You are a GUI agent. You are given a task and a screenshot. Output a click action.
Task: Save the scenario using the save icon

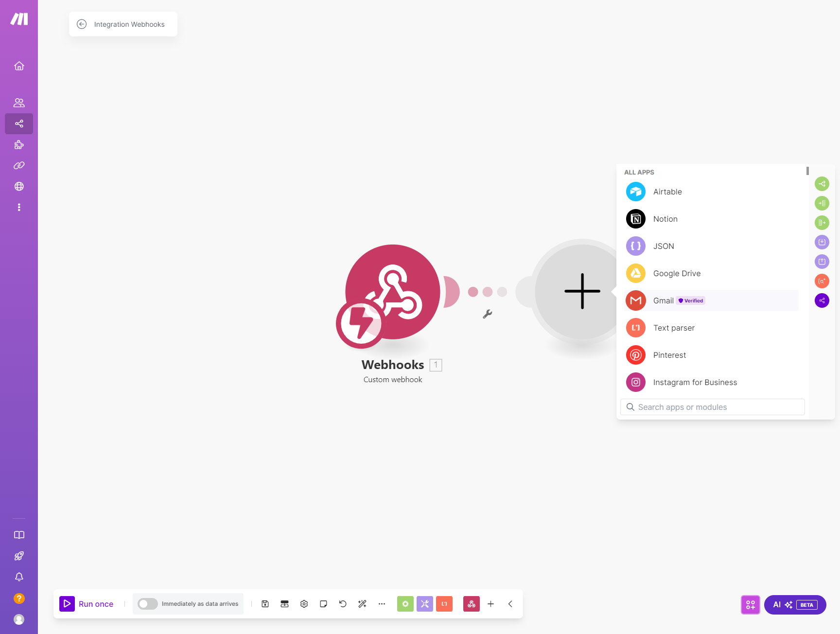coord(265,604)
